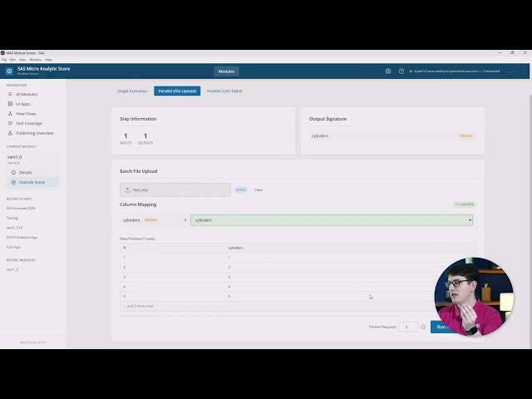Open the View menu

tap(22, 59)
